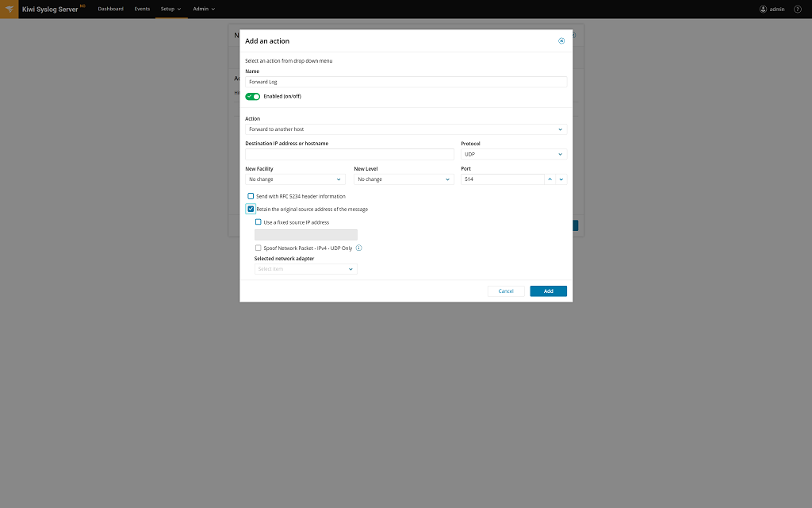
Task: Check Spoof Network Packet IPv4 UDP Only
Action: (258, 248)
